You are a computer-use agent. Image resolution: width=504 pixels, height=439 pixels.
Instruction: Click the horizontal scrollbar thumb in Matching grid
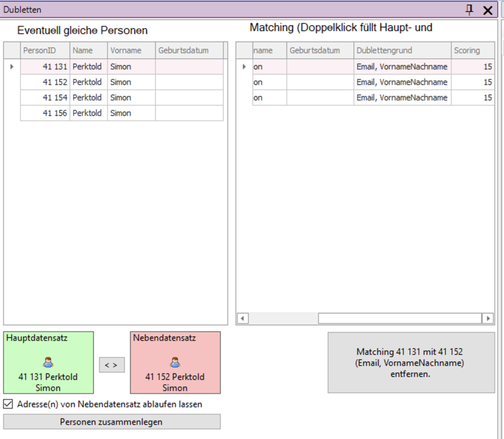(400, 318)
